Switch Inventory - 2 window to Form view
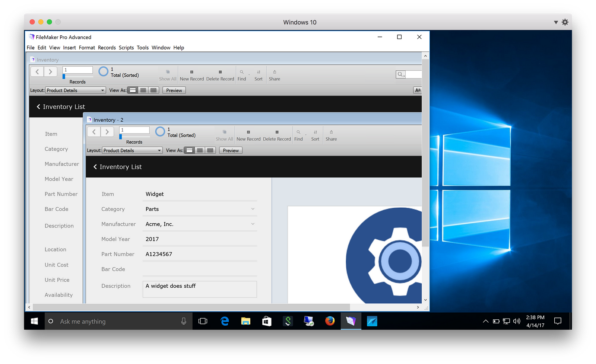The width and height of the screenshot is (596, 364). click(190, 150)
